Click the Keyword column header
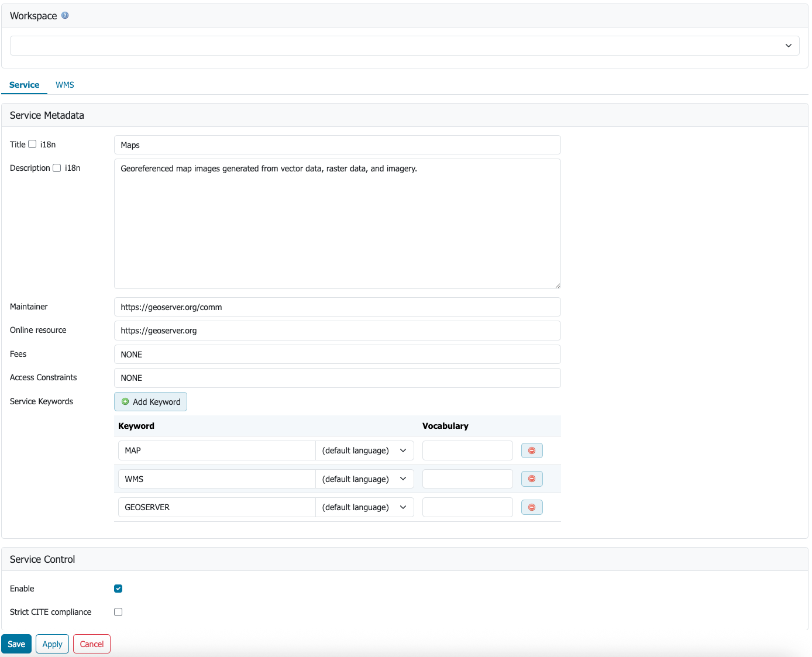The width and height of the screenshot is (812, 657). point(136,426)
